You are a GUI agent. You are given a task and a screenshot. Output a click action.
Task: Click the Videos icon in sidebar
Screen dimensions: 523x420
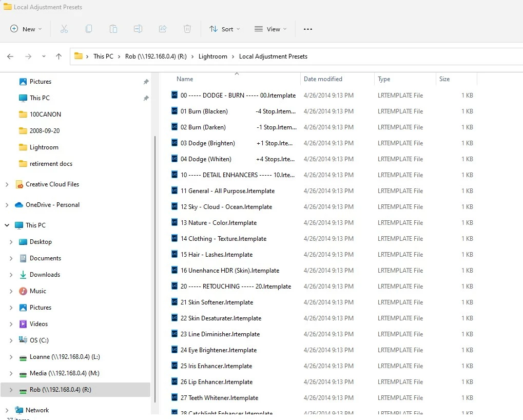[x=23, y=324]
